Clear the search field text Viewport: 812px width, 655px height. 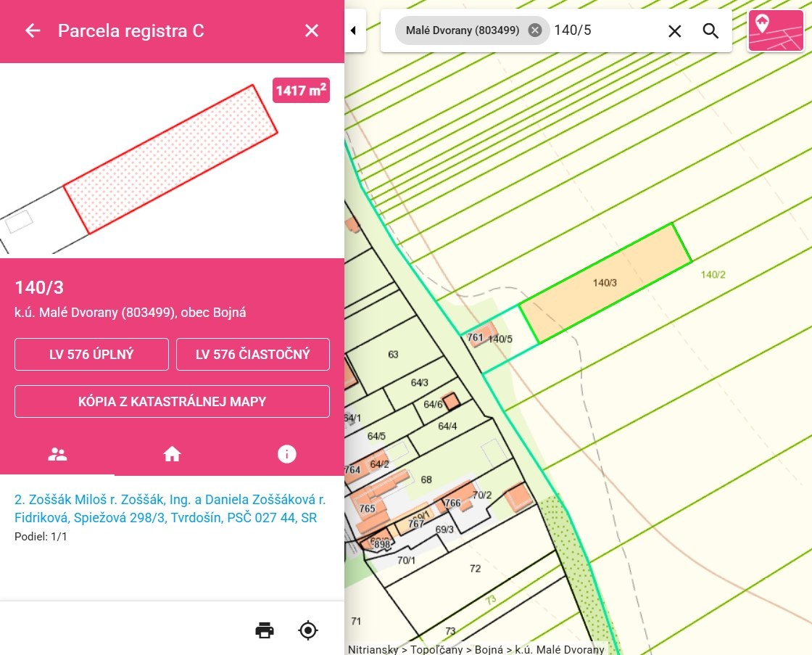(x=674, y=31)
